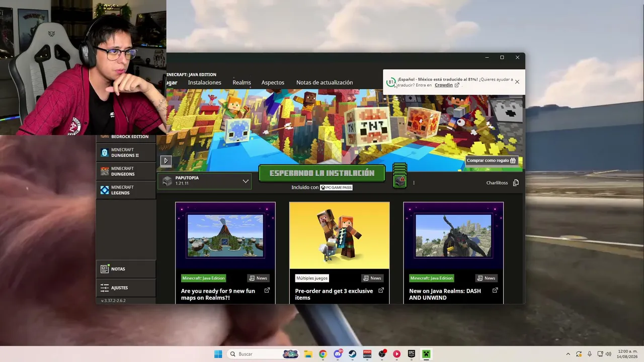Open the DASH AND UNWIND news thumbnail
Image resolution: width=644 pixels, height=362 pixels.
click(453, 236)
